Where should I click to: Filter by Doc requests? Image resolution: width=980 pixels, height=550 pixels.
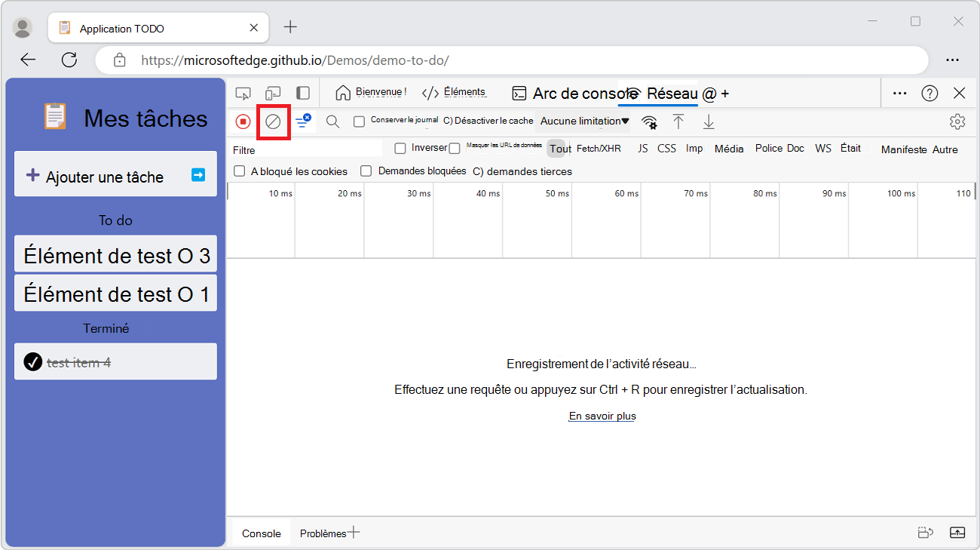[796, 149]
